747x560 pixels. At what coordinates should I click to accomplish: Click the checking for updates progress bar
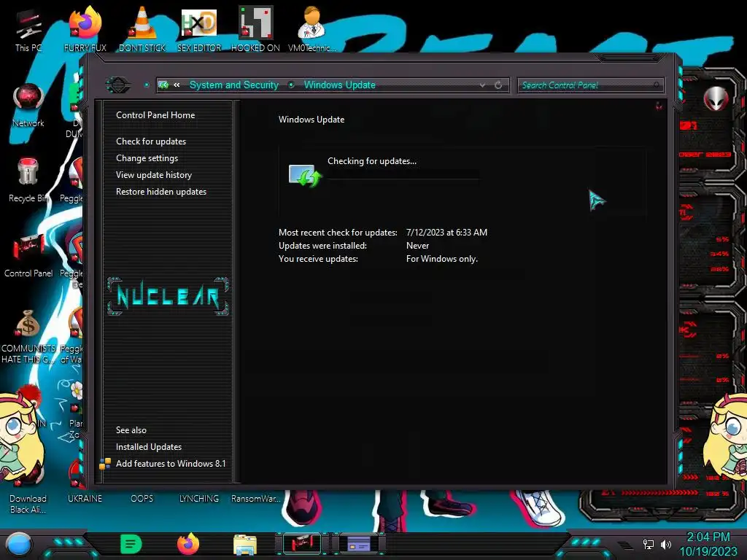click(403, 174)
